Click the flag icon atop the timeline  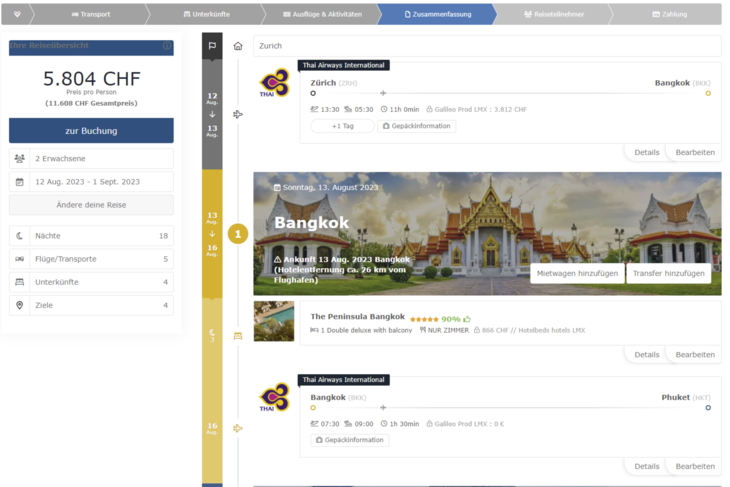coord(212,46)
